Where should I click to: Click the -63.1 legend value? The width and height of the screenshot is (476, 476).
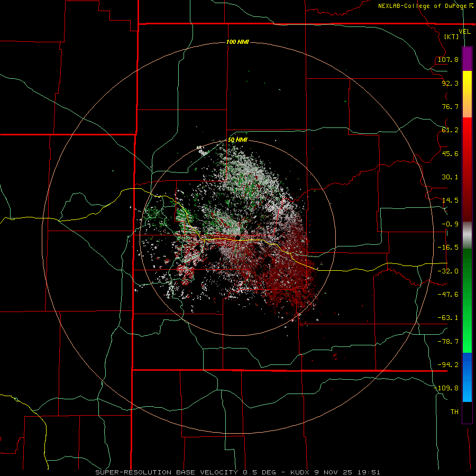coord(448,318)
